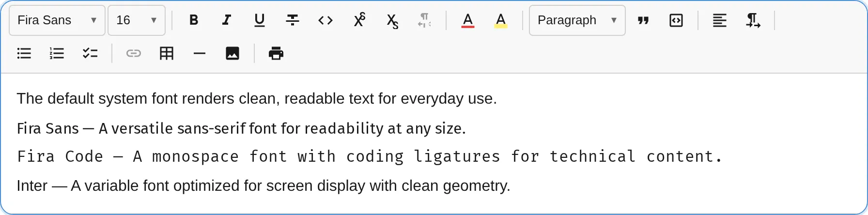Open the Fira Sans font family dropdown
This screenshot has width=868, height=215.
coord(57,20)
